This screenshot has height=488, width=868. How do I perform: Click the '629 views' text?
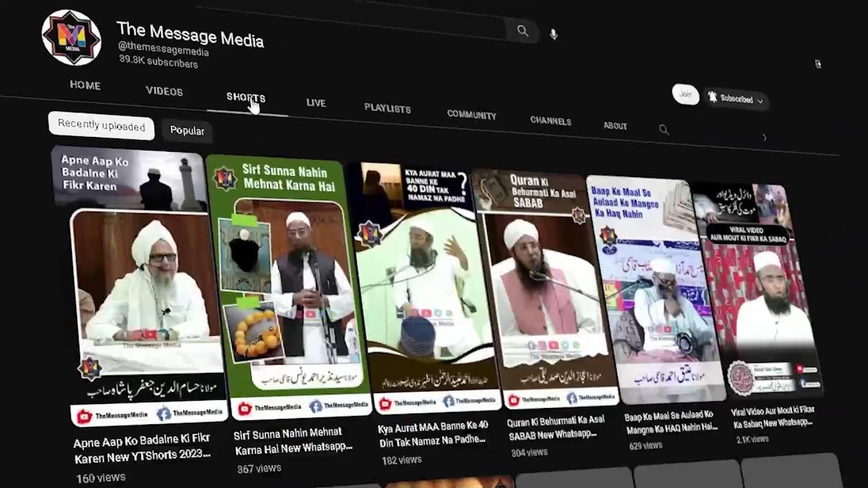(645, 445)
